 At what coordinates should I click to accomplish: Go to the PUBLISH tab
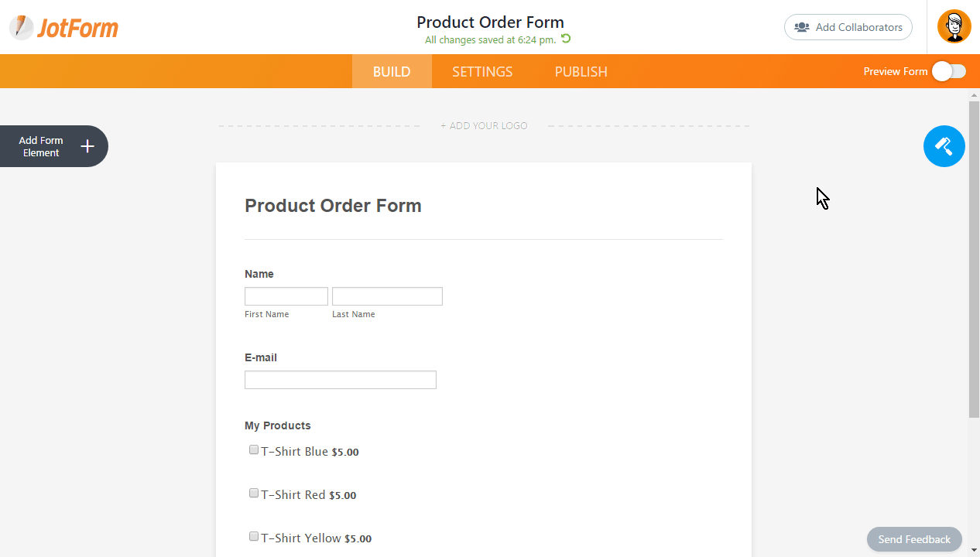581,72
